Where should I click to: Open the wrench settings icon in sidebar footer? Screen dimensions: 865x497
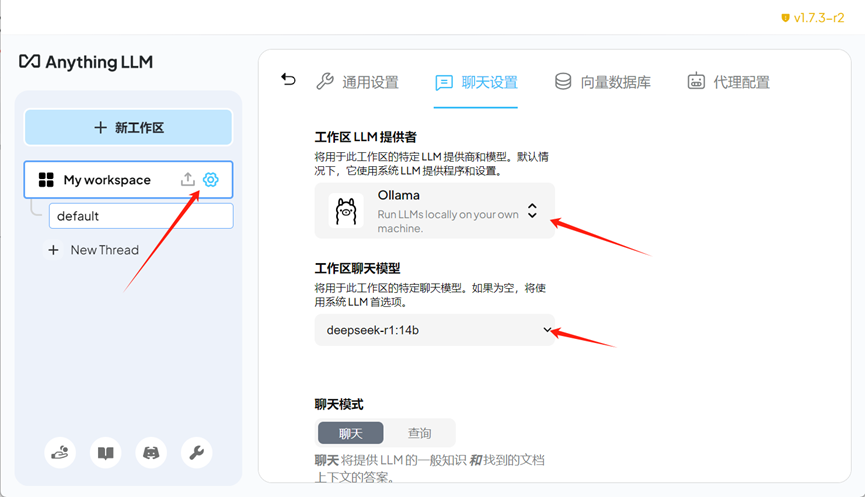196,453
